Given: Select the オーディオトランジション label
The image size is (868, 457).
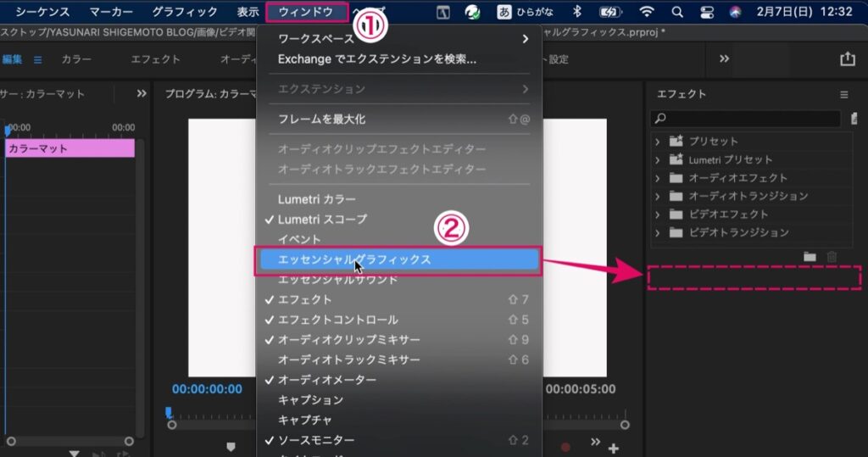Looking at the screenshot, I should coord(748,196).
